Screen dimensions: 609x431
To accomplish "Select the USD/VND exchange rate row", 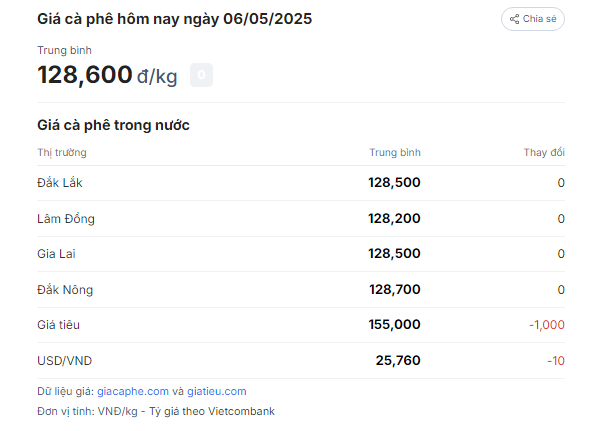I will [301, 361].
